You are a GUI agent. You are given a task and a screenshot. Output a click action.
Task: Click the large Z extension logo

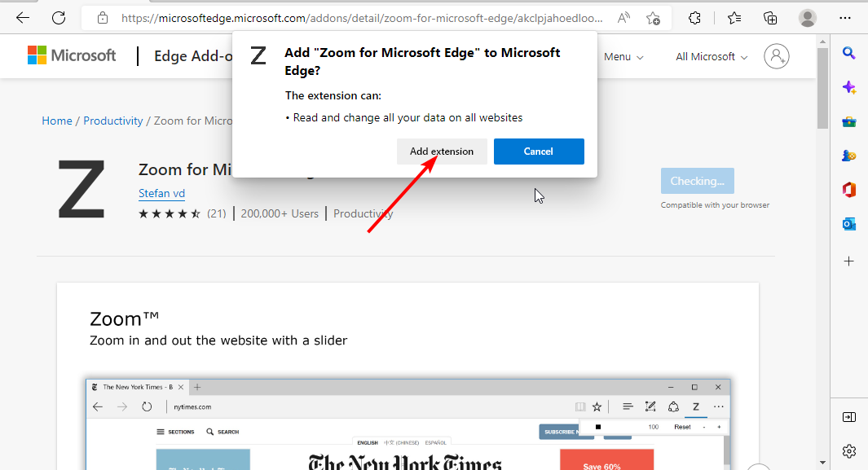click(x=82, y=189)
